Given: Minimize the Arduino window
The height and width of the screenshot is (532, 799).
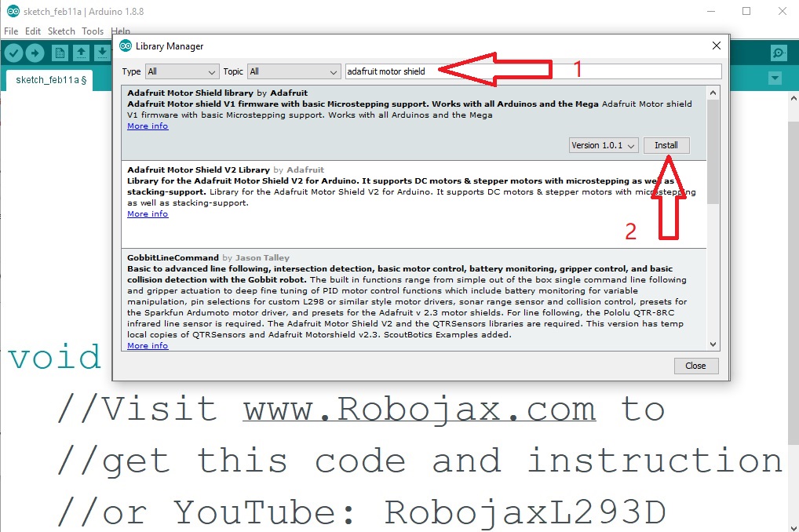Looking at the screenshot, I should click(711, 11).
